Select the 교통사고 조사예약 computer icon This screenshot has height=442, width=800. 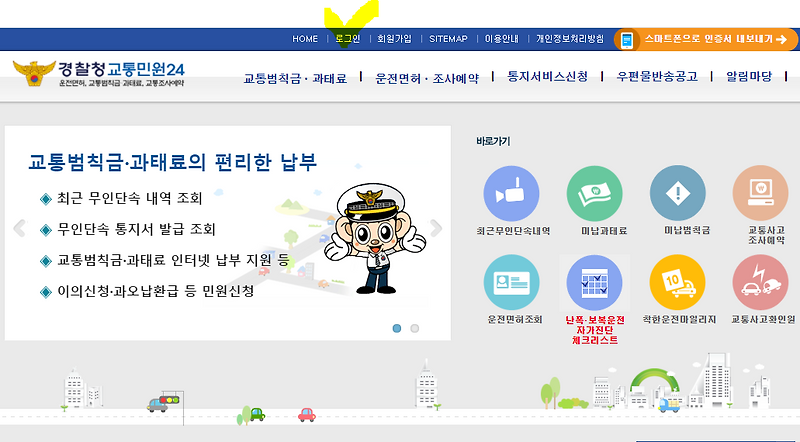click(x=761, y=193)
